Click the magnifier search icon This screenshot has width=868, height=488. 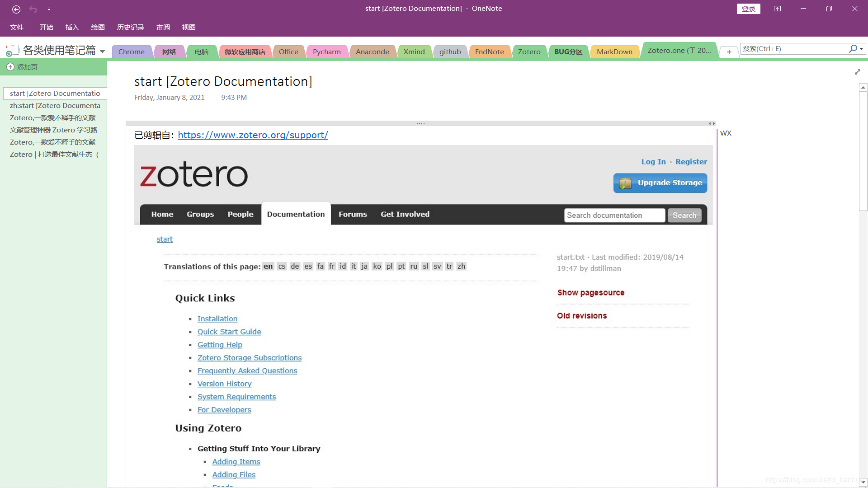pos(853,49)
